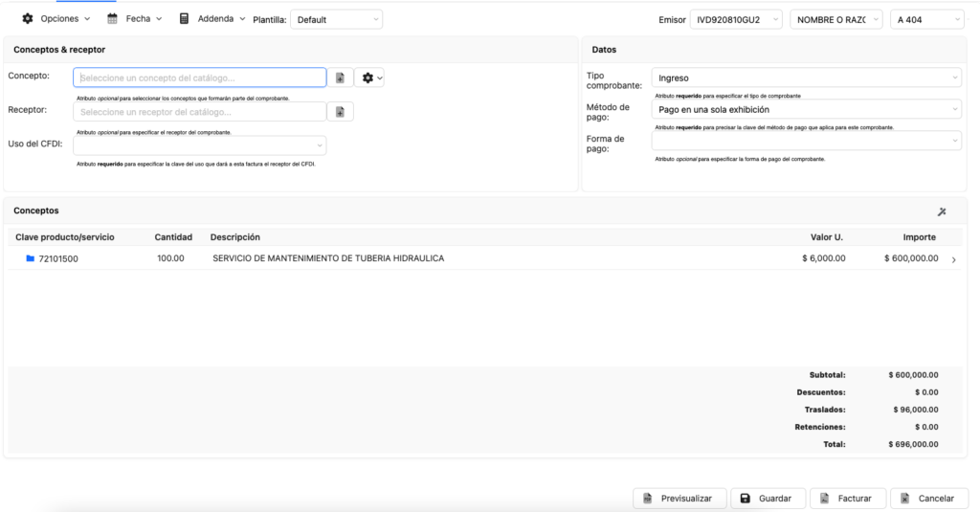Open the Fecha calendar menu

pyautogui.click(x=134, y=19)
